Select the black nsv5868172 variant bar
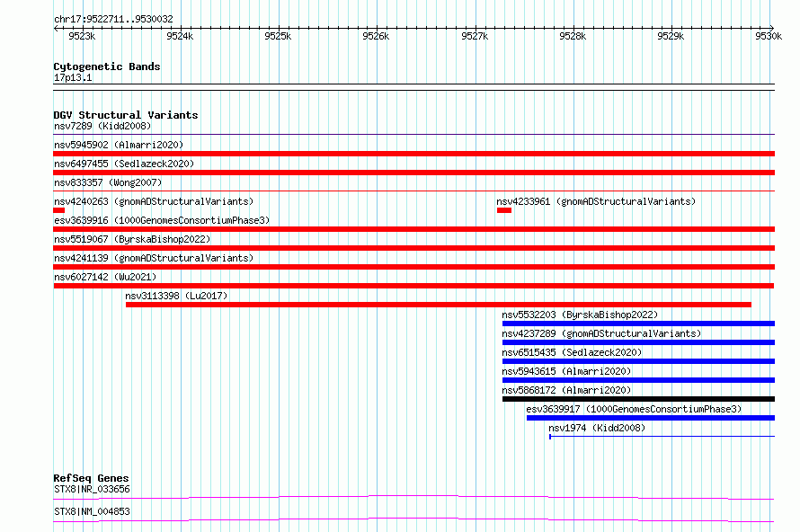The image size is (800, 532). [638, 399]
